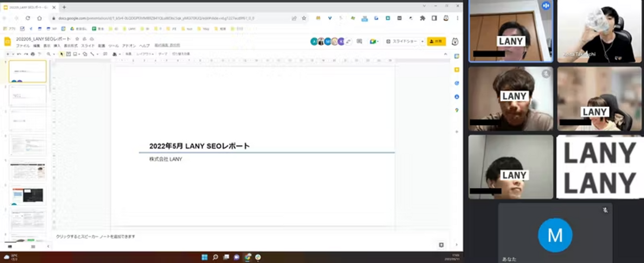Click the zoom magnifier tool

[x=49, y=54]
